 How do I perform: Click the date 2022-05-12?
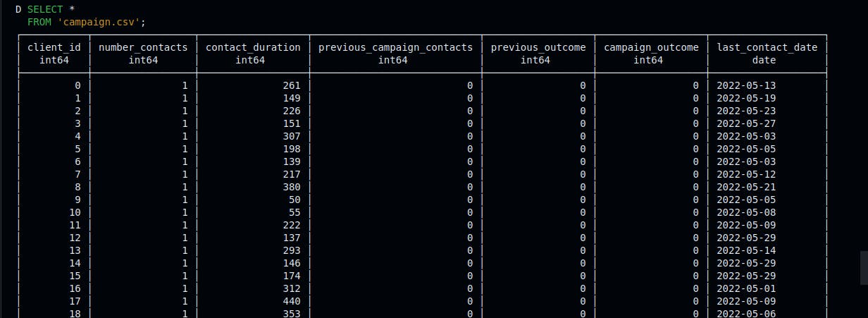(746, 174)
